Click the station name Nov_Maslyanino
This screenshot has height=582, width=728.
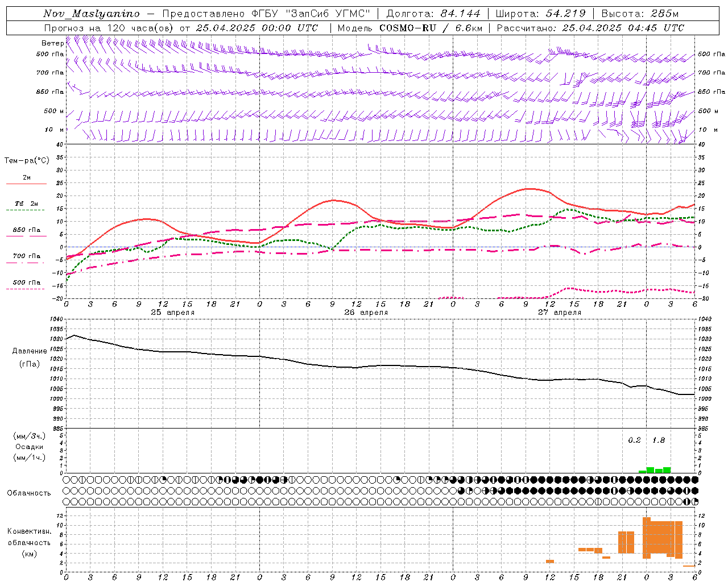tap(92, 14)
